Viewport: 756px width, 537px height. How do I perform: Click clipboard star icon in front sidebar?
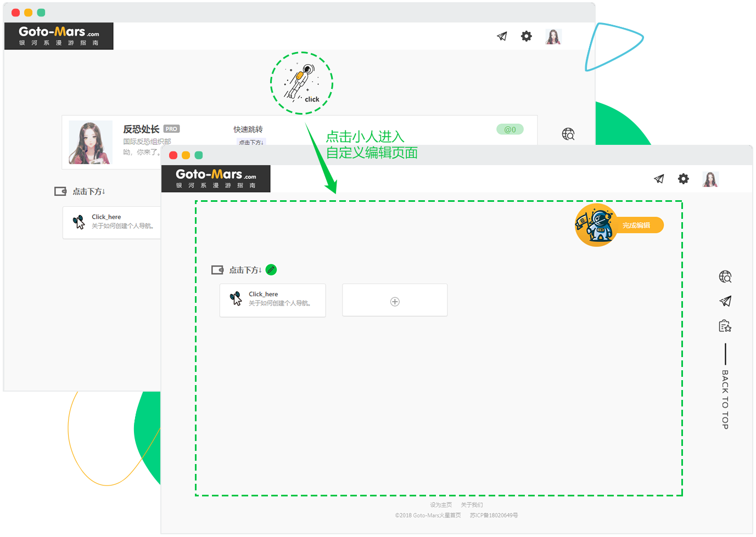point(725,326)
